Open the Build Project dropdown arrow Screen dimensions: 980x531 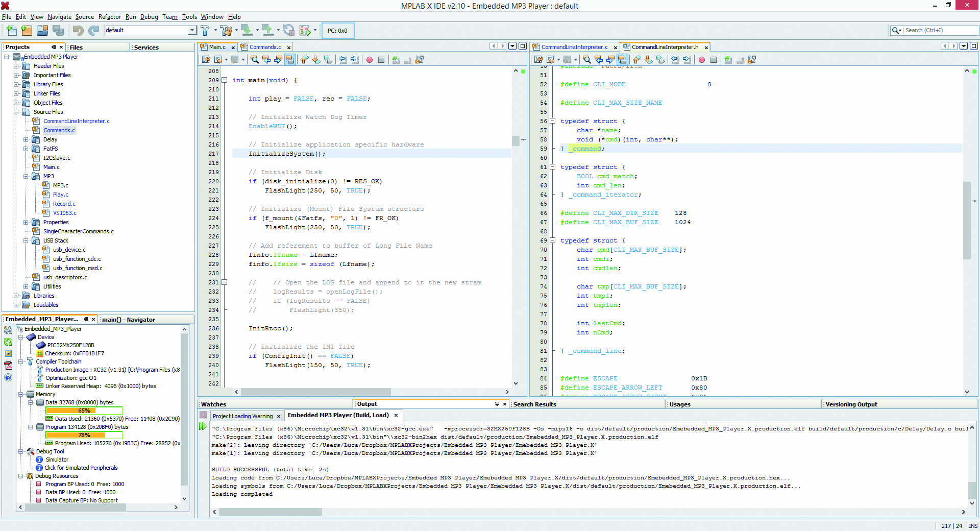[x=215, y=31]
